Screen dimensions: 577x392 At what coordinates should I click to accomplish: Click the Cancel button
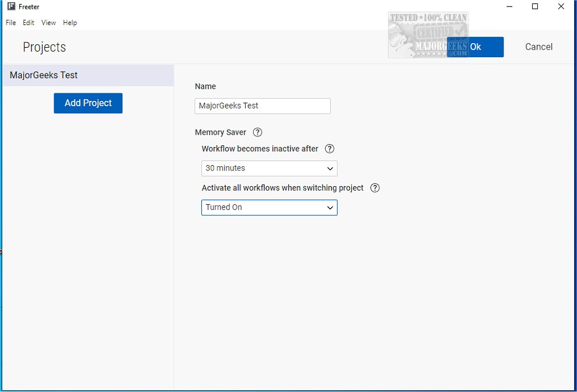point(538,47)
